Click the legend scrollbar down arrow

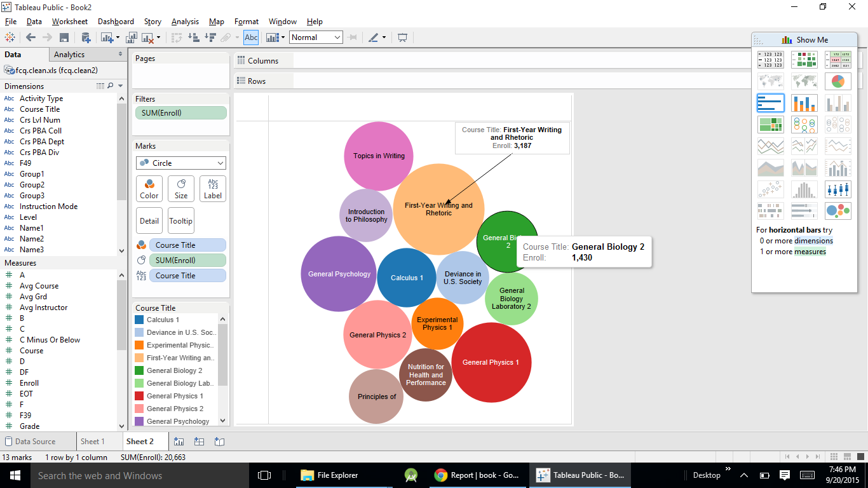coord(222,421)
